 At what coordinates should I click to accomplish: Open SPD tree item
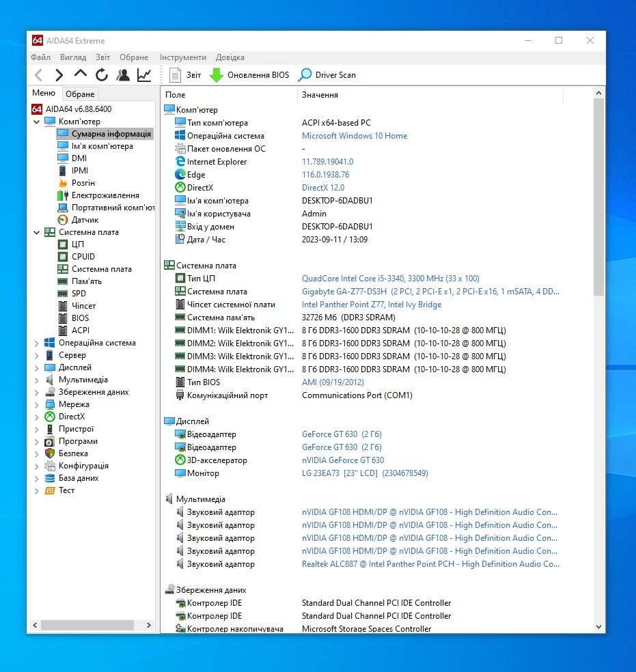point(79,294)
